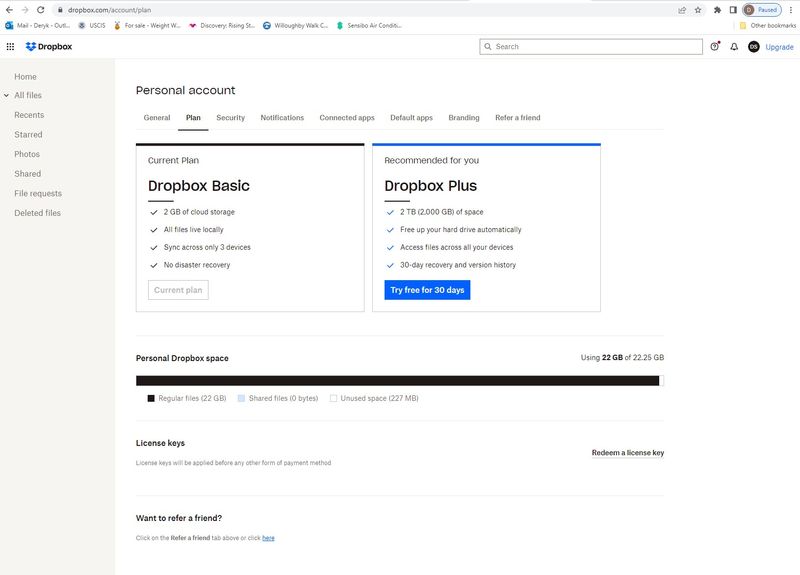The width and height of the screenshot is (800, 575).
Task: Collapse the All files chevron
Action: point(6,95)
